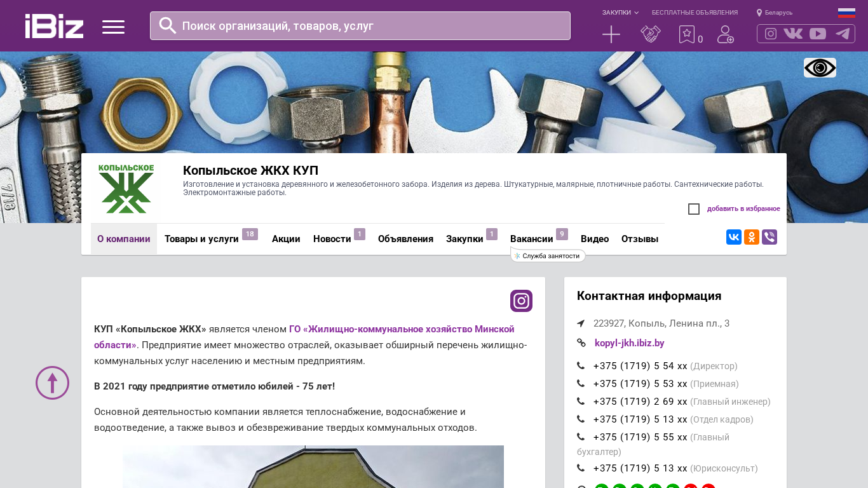Image resolution: width=868 pixels, height=488 pixels.
Task: Click the Юрисконсульт phone number
Action: (x=641, y=468)
